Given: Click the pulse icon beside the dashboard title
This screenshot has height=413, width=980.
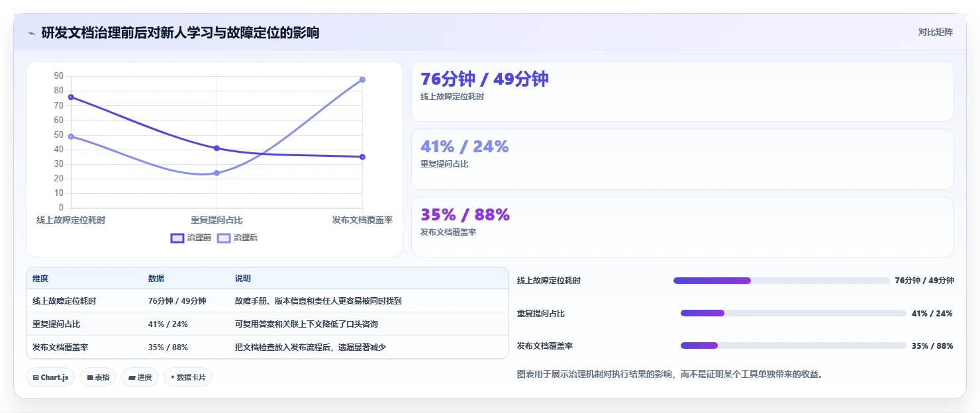Looking at the screenshot, I should coord(31,33).
